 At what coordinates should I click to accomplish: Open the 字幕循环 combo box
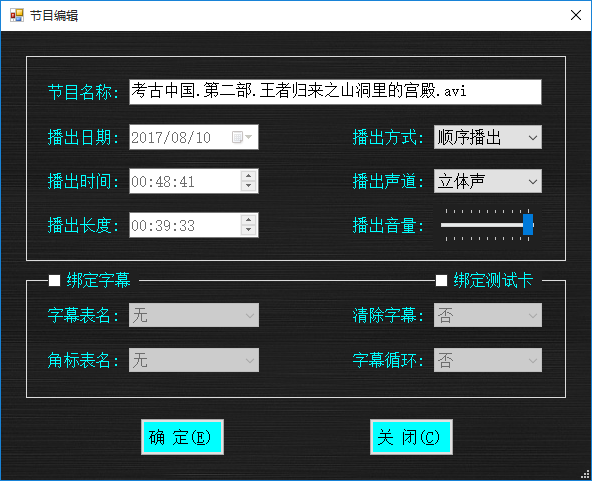(x=488, y=360)
